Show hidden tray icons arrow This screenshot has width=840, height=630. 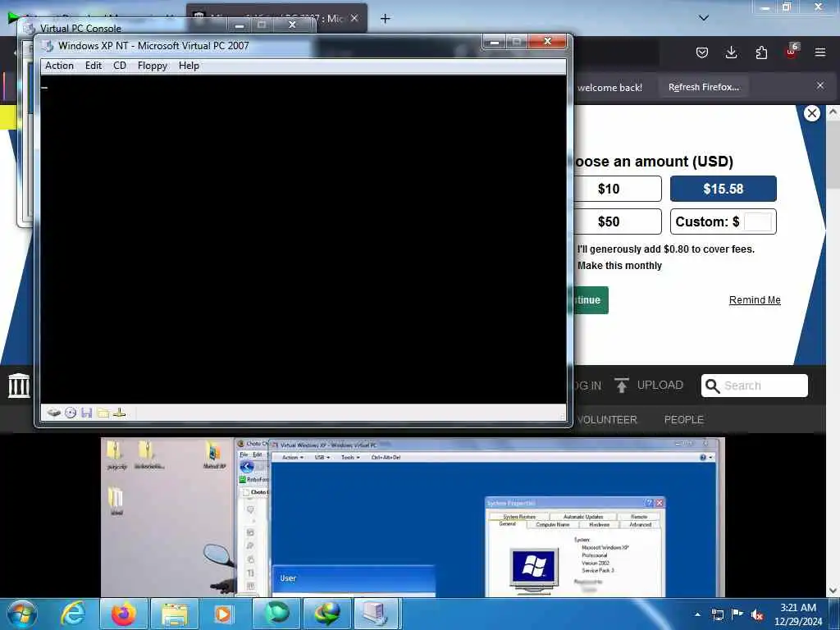pyautogui.click(x=697, y=614)
